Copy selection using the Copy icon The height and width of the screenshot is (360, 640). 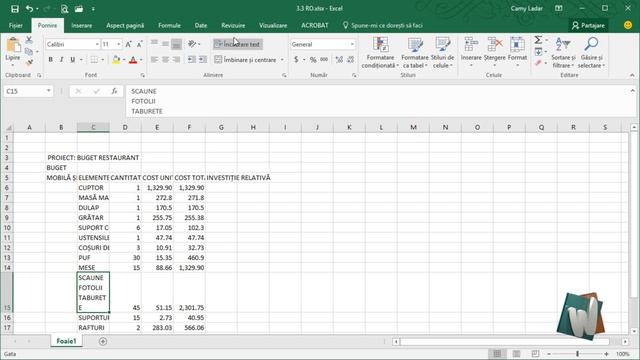coord(29,51)
